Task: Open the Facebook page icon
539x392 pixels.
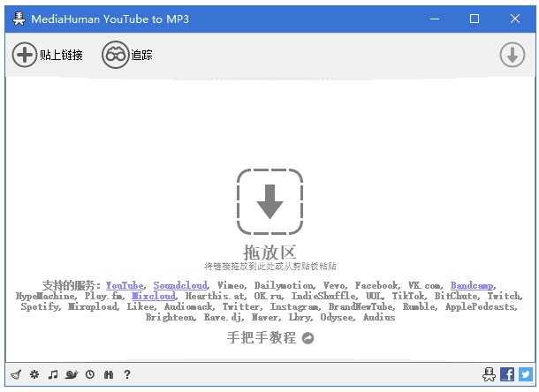Action: tap(507, 374)
